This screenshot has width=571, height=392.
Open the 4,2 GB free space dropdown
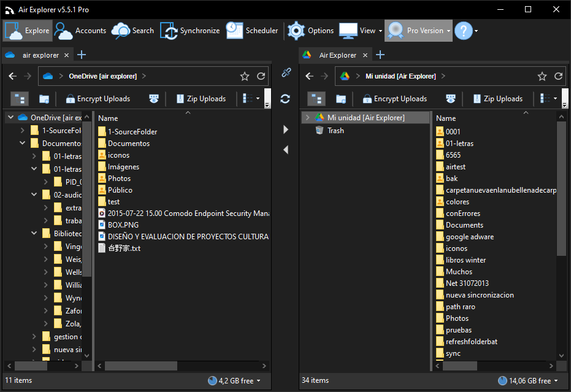point(234,381)
